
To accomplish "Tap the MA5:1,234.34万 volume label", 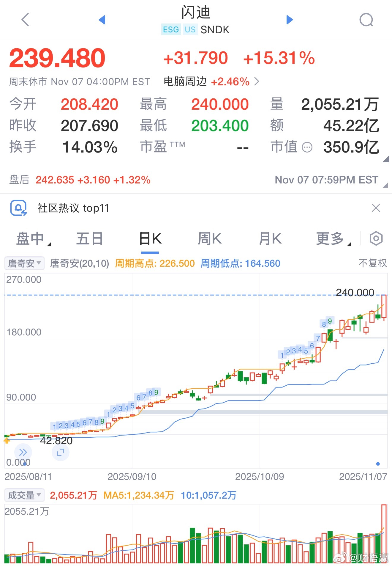I will pyautogui.click(x=139, y=495).
